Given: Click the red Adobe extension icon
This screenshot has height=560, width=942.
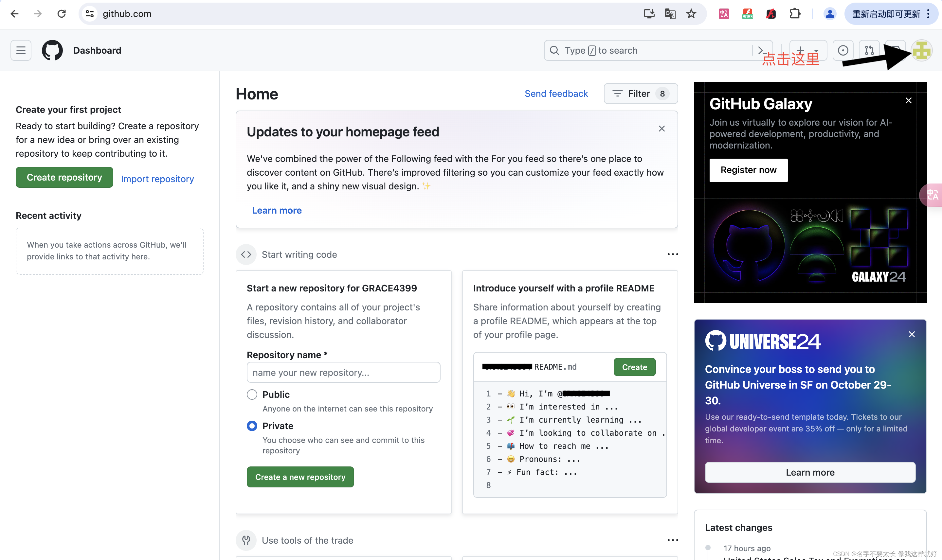Looking at the screenshot, I should (x=770, y=14).
